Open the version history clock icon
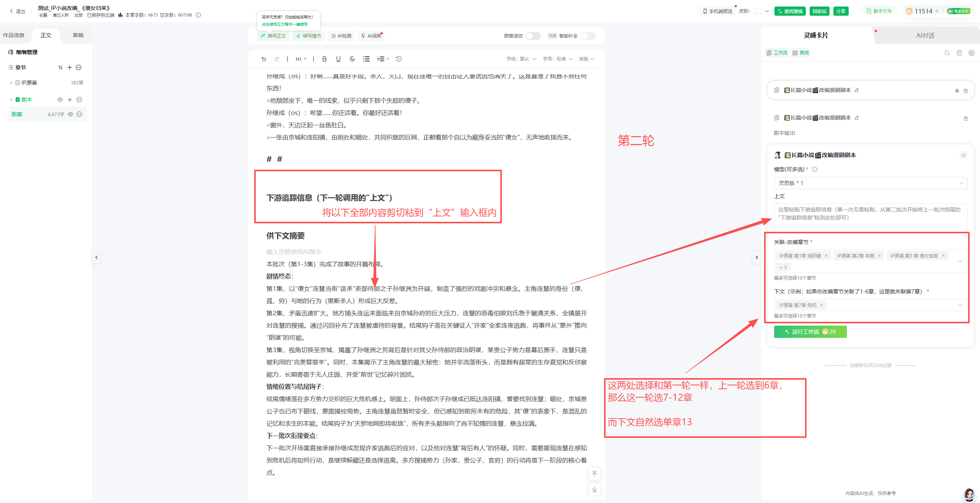This screenshot has width=980, height=503. tap(399, 59)
